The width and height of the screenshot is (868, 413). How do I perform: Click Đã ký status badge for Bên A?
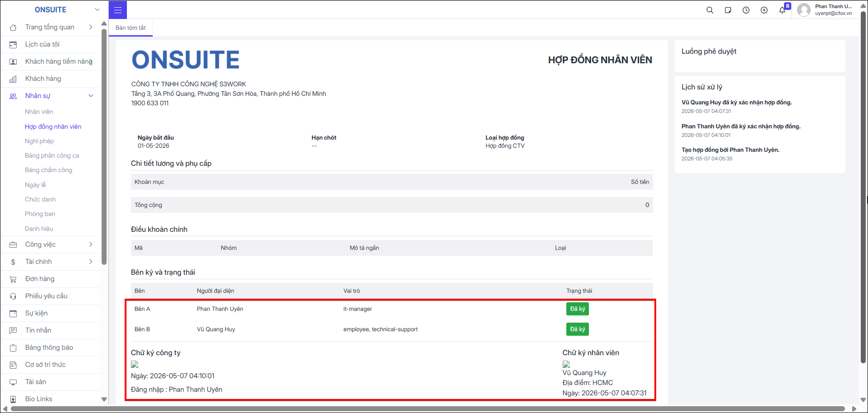pos(577,309)
